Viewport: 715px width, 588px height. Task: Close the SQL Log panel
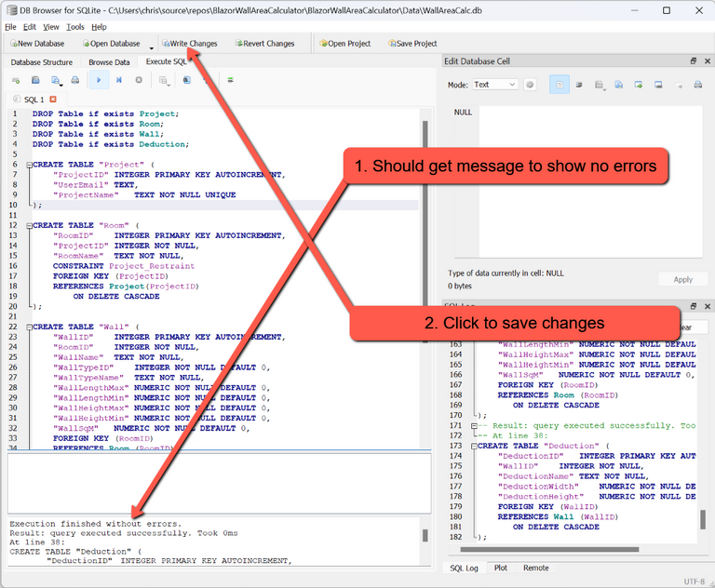pyautogui.click(x=708, y=306)
